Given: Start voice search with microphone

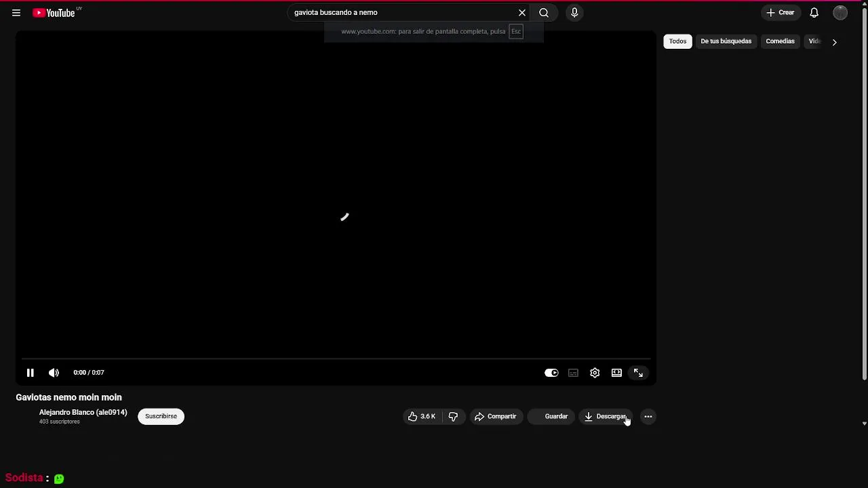Looking at the screenshot, I should [x=574, y=13].
